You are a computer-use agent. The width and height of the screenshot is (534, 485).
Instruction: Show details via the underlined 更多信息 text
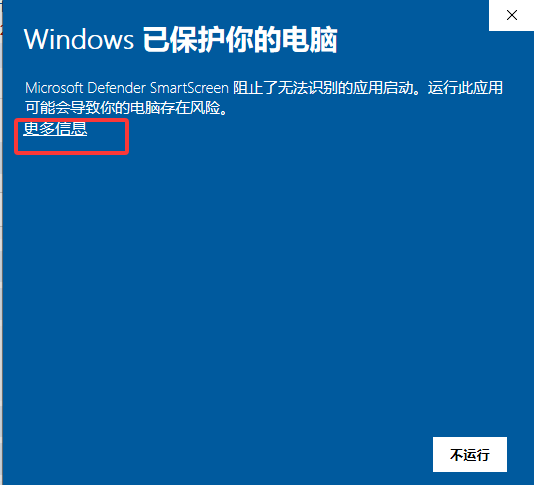click(x=55, y=129)
